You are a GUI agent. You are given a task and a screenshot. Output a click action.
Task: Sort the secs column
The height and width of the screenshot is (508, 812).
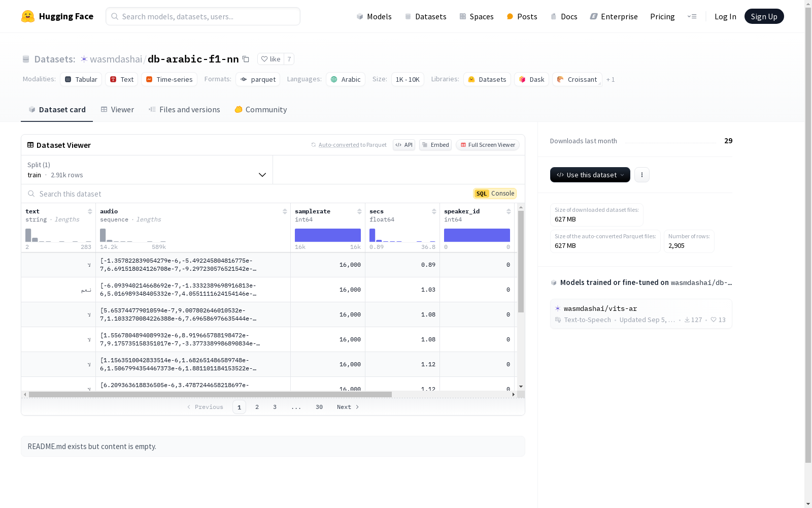[x=434, y=211]
